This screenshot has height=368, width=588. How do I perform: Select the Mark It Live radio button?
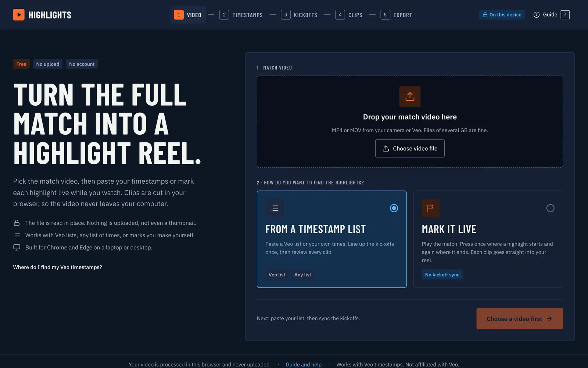550,208
